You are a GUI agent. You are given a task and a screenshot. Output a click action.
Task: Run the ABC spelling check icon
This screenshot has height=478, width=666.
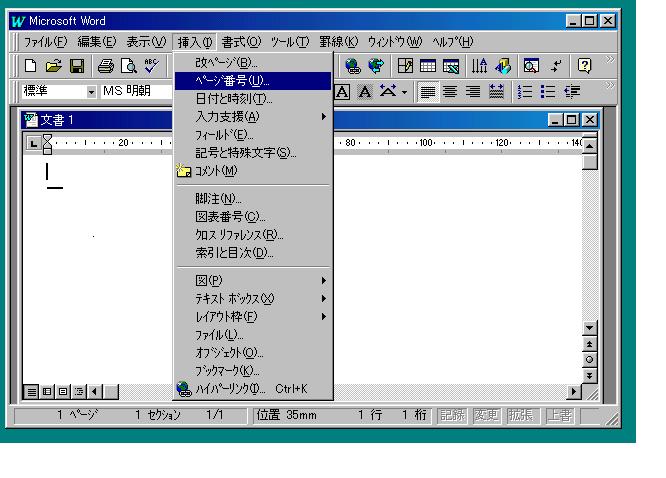click(151, 65)
